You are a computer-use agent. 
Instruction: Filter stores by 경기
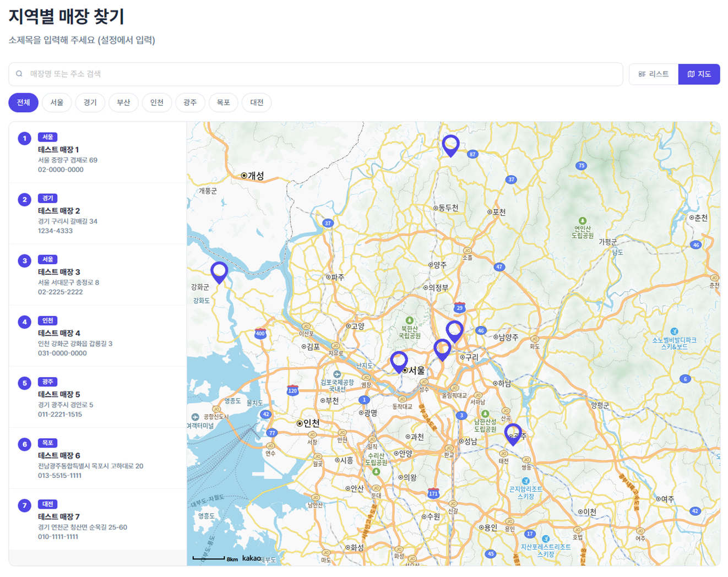pyautogui.click(x=90, y=102)
